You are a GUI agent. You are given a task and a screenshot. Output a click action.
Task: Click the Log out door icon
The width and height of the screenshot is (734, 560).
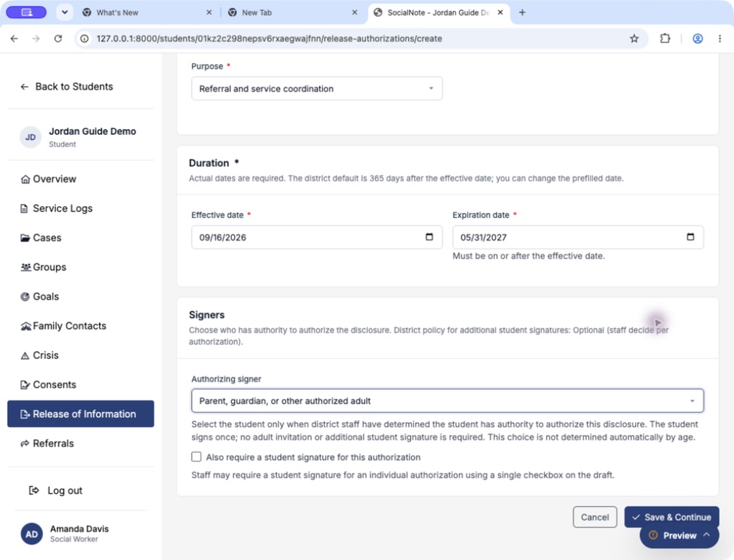point(34,490)
